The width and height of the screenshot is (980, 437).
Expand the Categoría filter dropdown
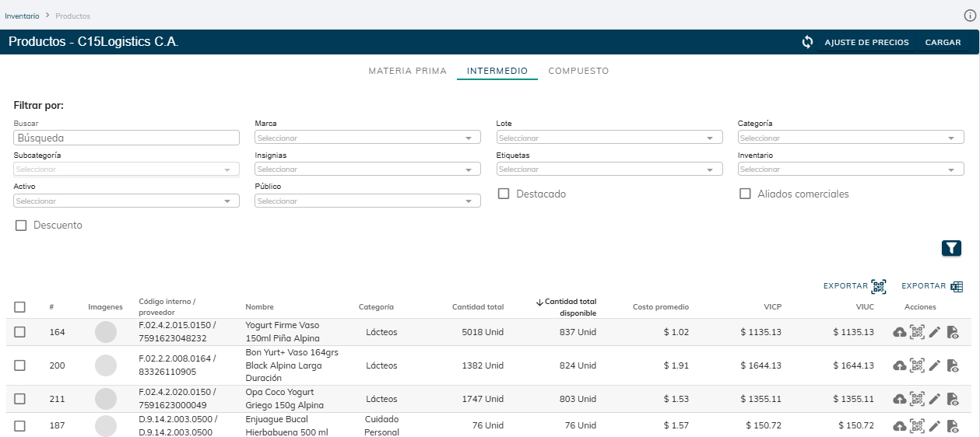click(851, 138)
